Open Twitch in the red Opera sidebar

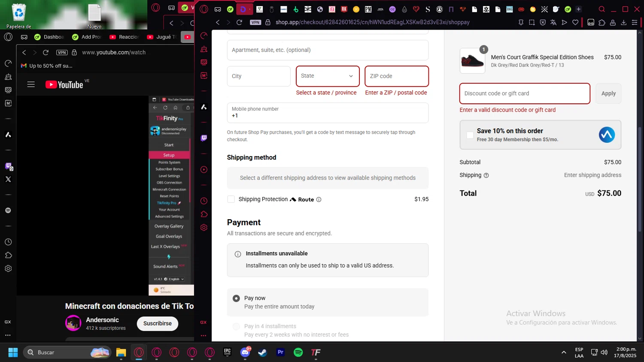(204, 138)
